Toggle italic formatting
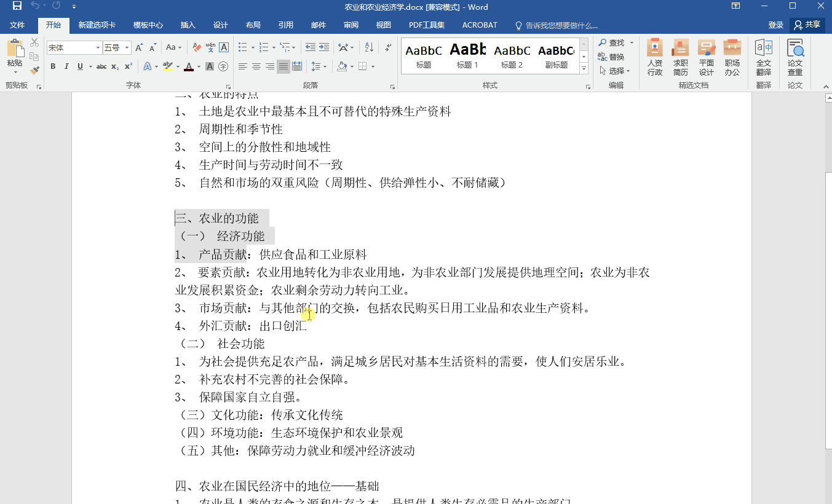832x504 pixels. [x=66, y=66]
